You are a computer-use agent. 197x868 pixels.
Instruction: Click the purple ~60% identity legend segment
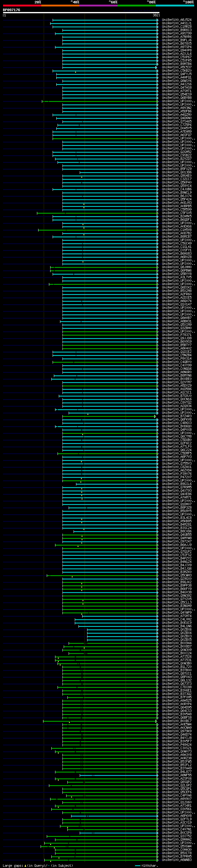99,6
